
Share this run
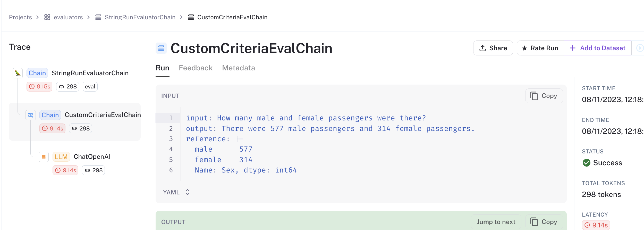pos(493,48)
